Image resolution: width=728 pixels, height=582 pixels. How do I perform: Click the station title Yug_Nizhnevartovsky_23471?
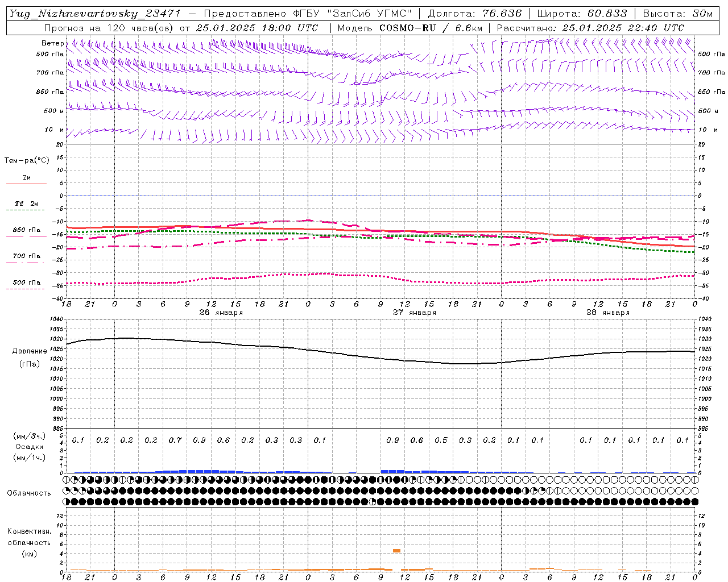[x=95, y=14]
